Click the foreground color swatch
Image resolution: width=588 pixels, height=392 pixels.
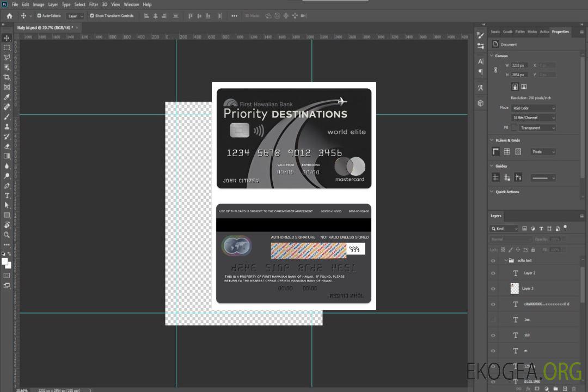click(5, 261)
